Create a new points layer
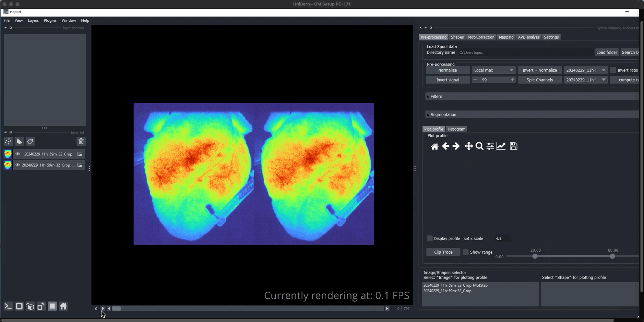 (8, 141)
